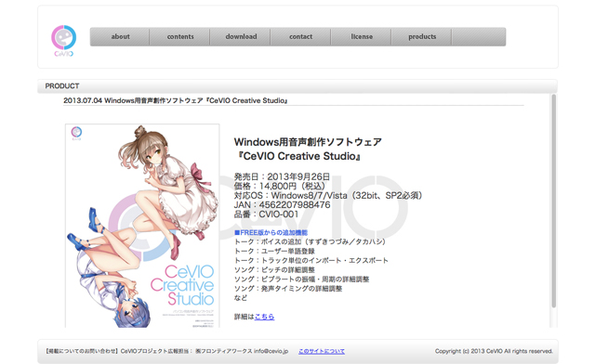Click the ボイスの追加 feature line

310,242
